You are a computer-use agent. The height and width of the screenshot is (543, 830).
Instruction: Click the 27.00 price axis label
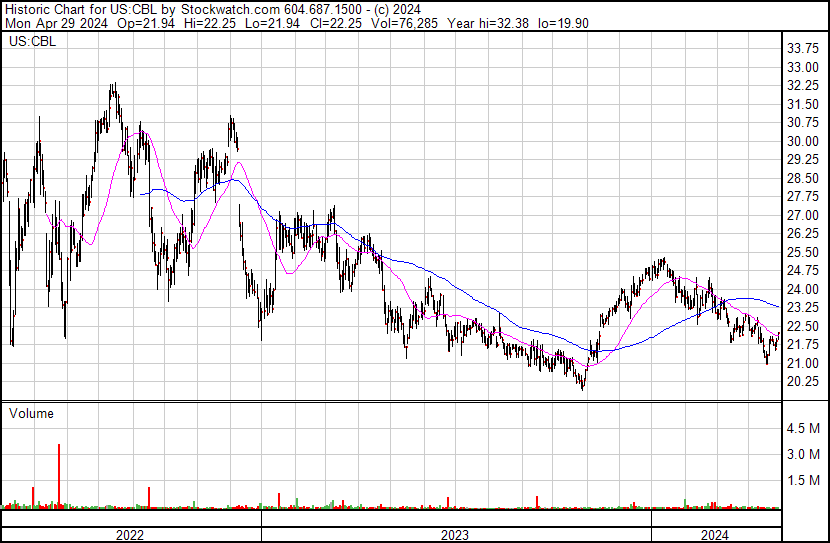pos(803,215)
